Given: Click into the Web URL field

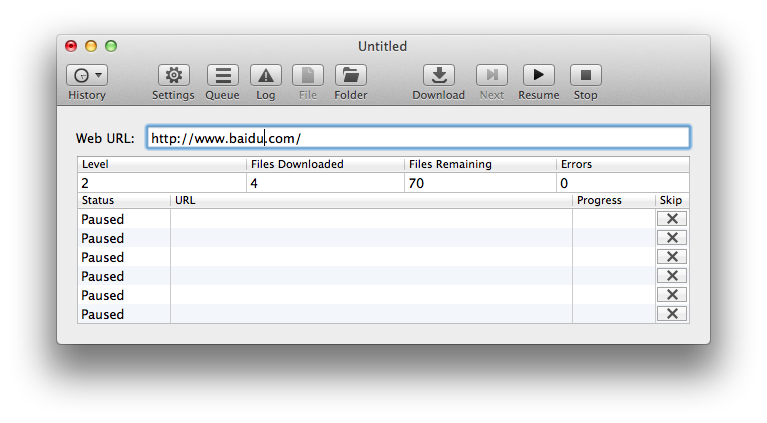Looking at the screenshot, I should tap(418, 138).
